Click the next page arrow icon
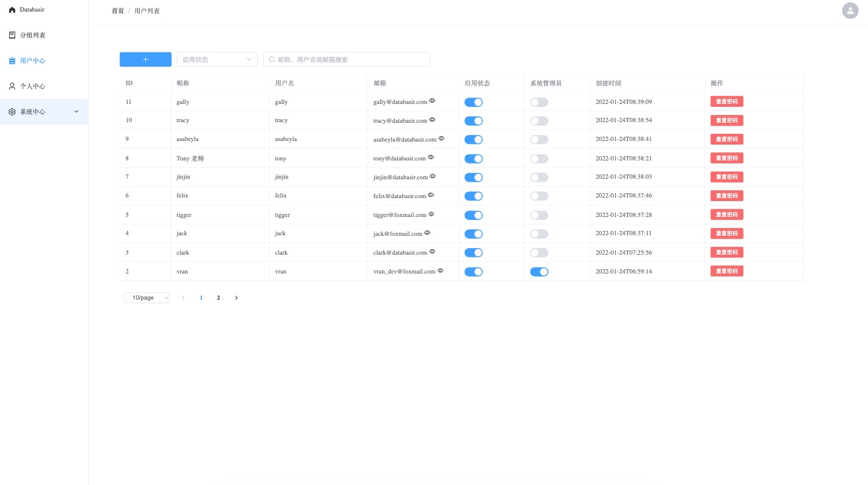The height and width of the screenshot is (485, 868). [236, 298]
